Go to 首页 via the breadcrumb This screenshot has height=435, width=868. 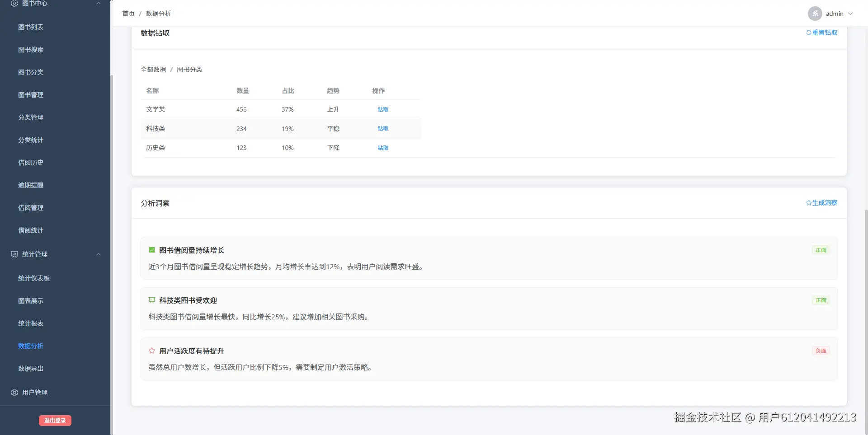(128, 14)
